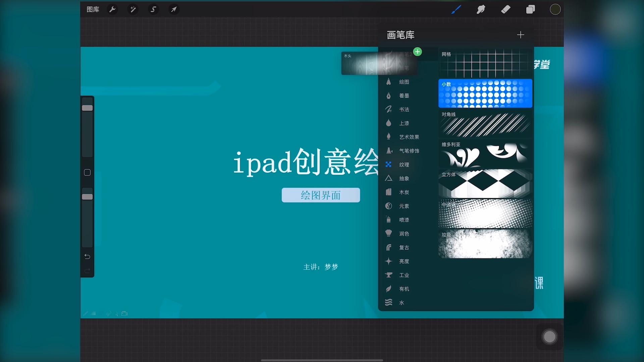Open the Adjustments magic wand menu
The width and height of the screenshot is (644, 362).
pos(133,9)
